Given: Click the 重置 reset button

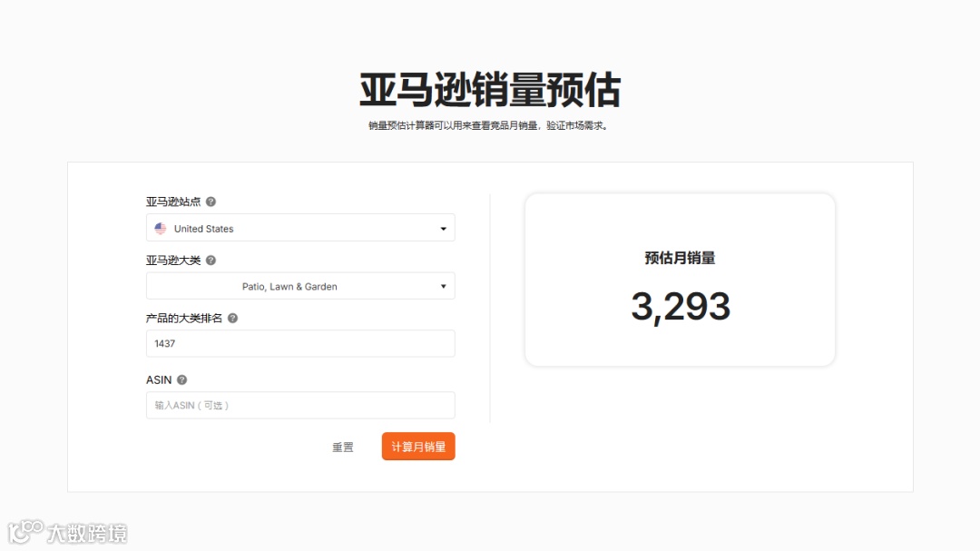Looking at the screenshot, I should click(x=342, y=447).
